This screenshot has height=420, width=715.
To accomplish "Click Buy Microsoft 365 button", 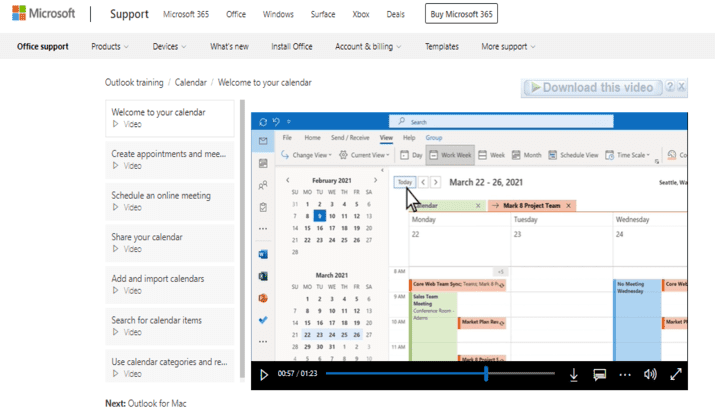I will [461, 14].
